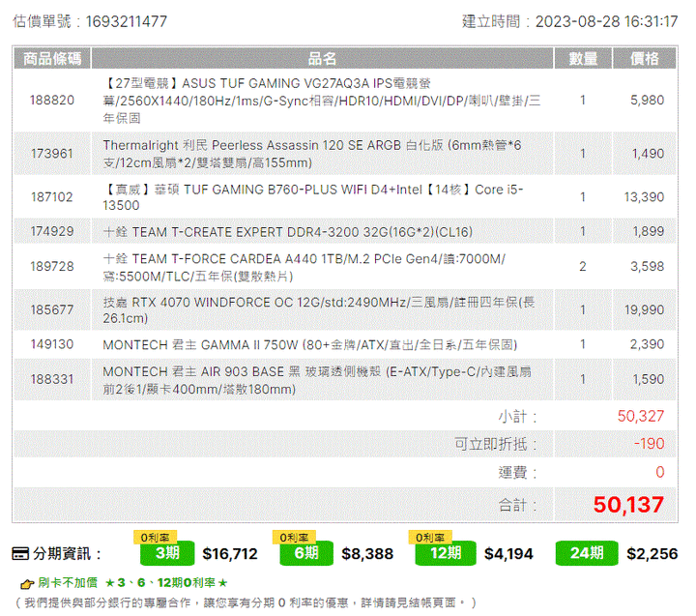Click the 價格 column header
Image resolution: width=696 pixels, height=616 pixels.
[x=645, y=59]
